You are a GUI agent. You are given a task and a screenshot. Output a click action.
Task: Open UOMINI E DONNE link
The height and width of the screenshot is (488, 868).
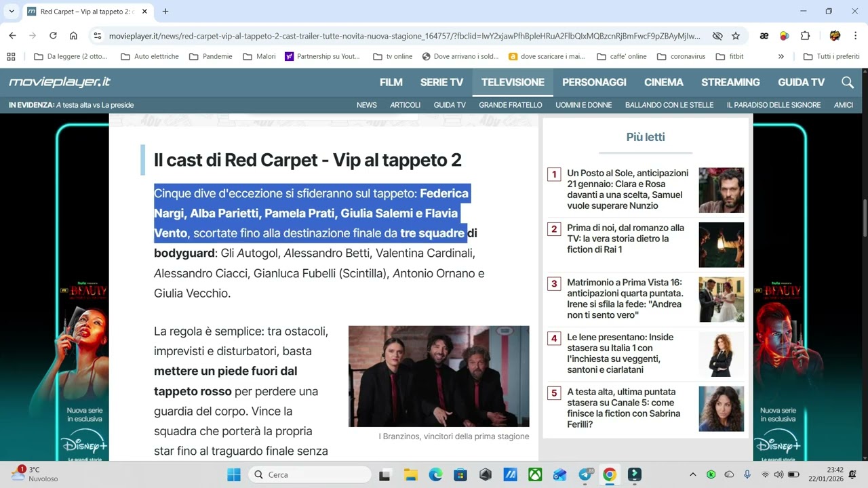pyautogui.click(x=584, y=105)
